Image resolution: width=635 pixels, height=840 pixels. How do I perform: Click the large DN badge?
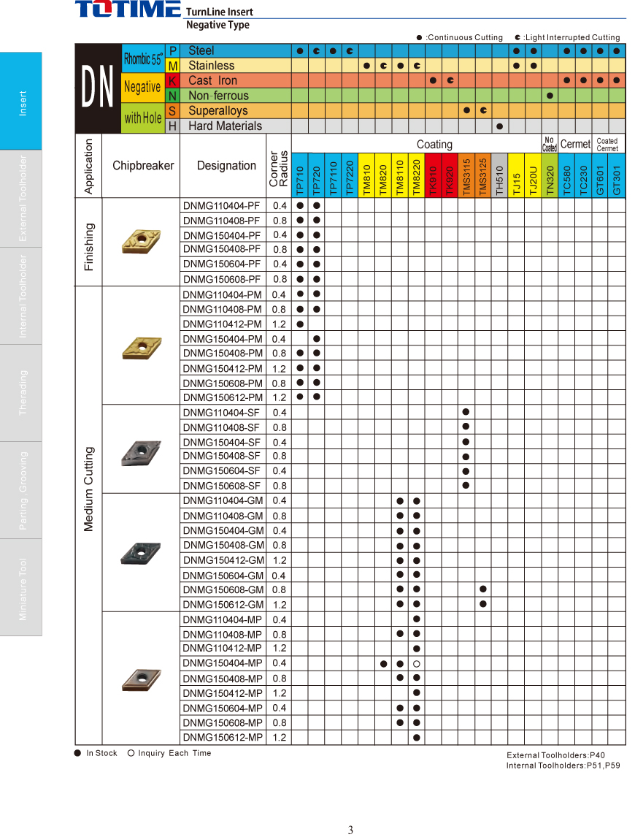click(98, 88)
